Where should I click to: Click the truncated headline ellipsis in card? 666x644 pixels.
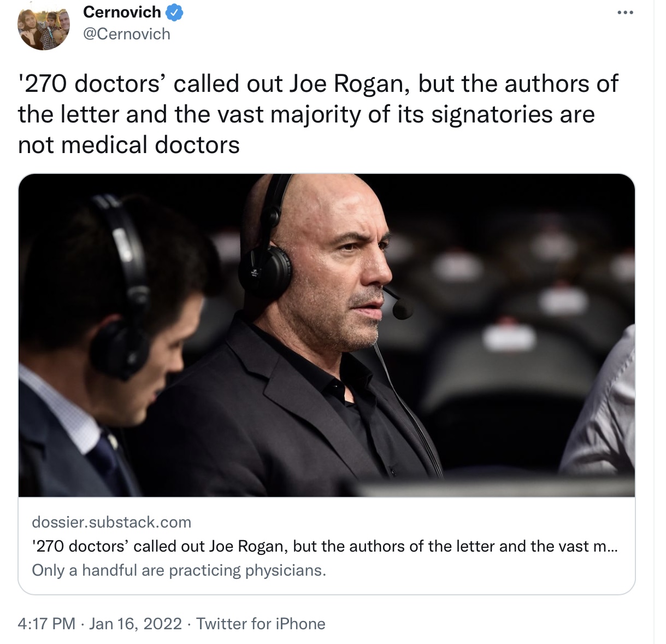click(x=612, y=547)
